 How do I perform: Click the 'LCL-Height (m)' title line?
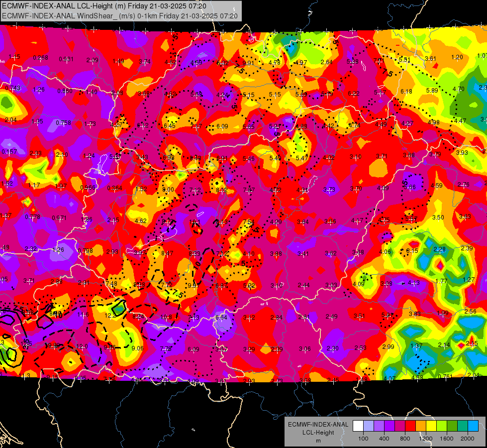click(x=104, y=6)
